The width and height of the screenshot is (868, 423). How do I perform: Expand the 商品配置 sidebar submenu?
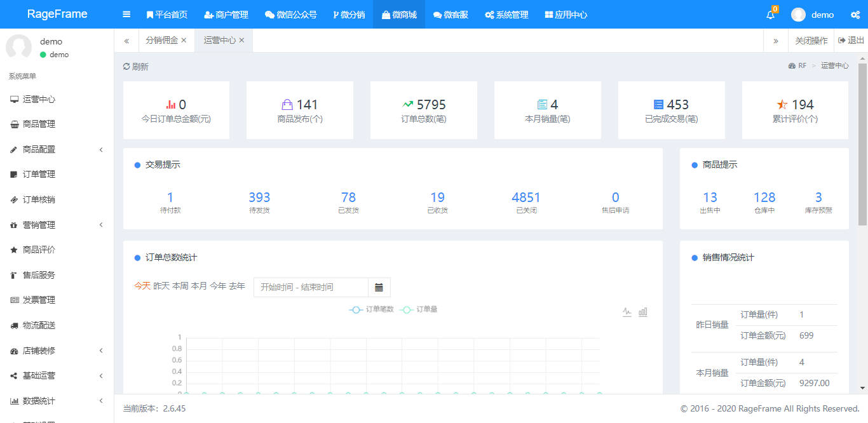pyautogui.click(x=57, y=149)
